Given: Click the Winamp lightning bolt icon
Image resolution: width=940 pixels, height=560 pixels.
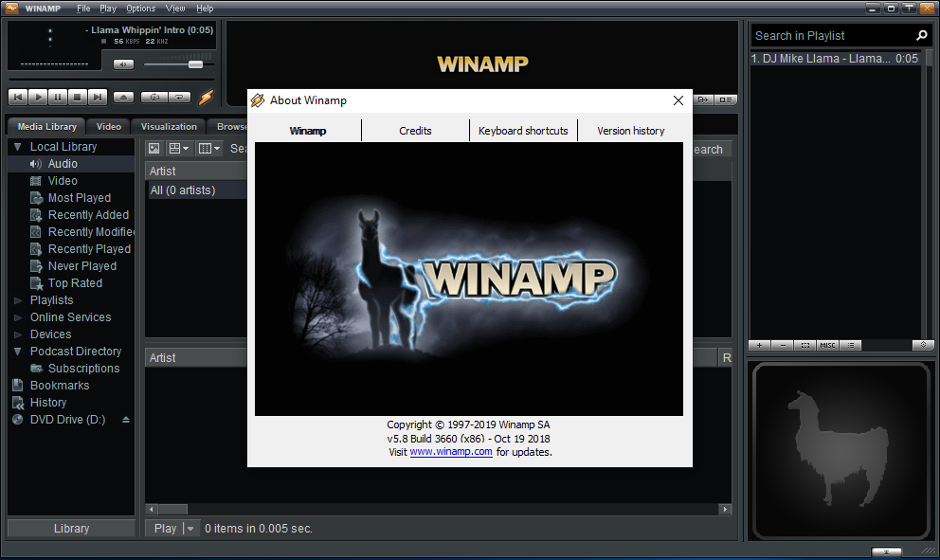Looking at the screenshot, I should 206,97.
